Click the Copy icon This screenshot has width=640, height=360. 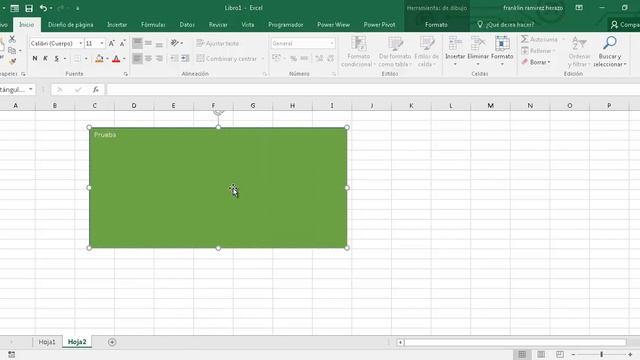tap(12, 51)
